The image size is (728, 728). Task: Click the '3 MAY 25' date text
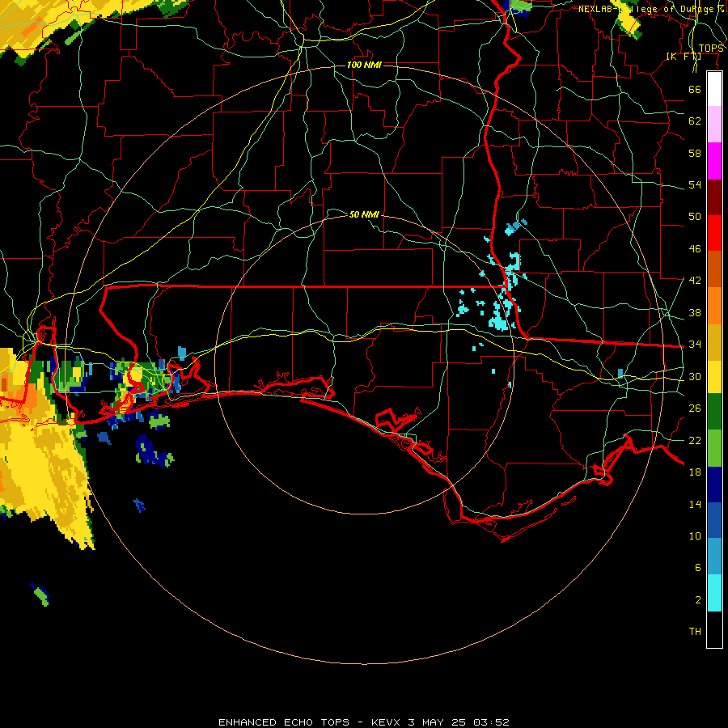(437, 722)
